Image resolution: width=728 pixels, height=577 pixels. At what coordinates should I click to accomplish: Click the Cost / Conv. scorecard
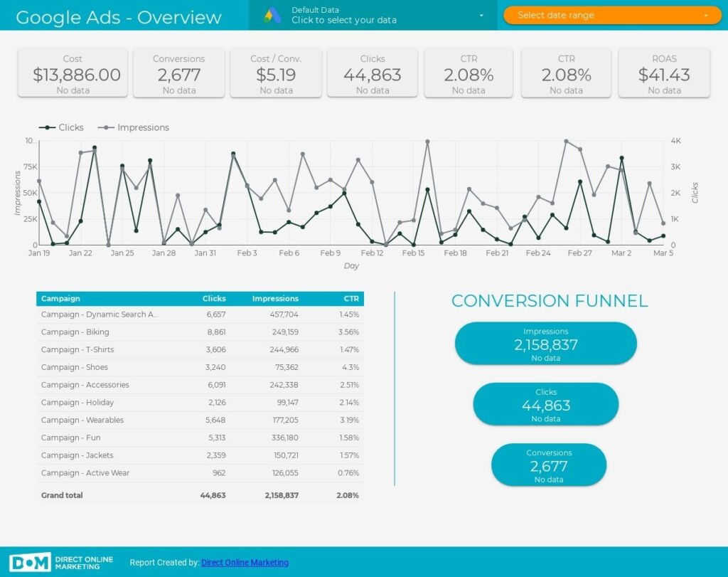point(275,73)
